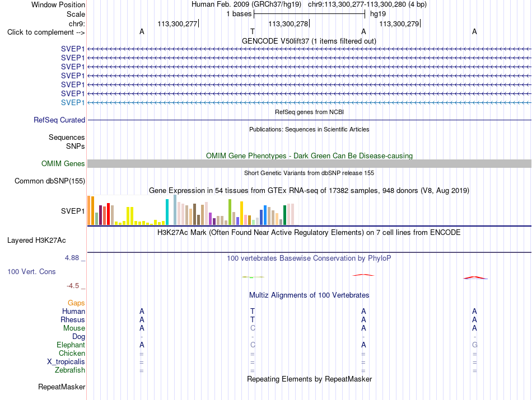Click the T base in Rhesus row

tap(253, 319)
